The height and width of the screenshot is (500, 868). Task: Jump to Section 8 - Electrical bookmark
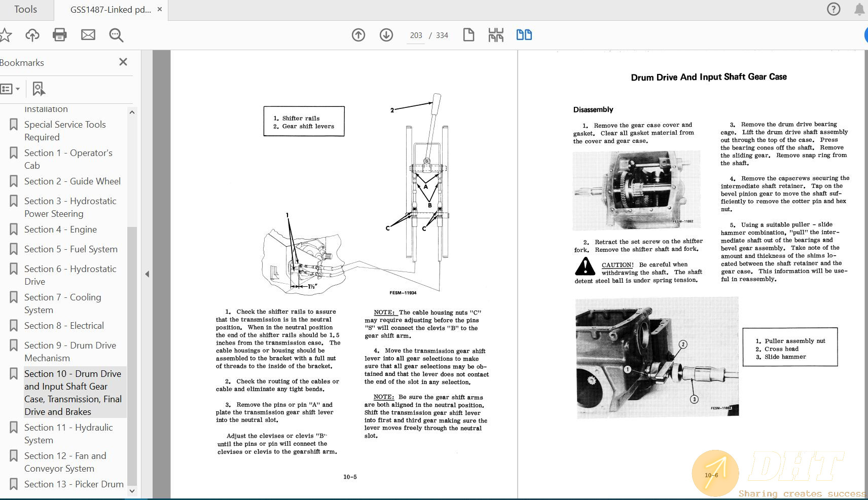coord(64,326)
